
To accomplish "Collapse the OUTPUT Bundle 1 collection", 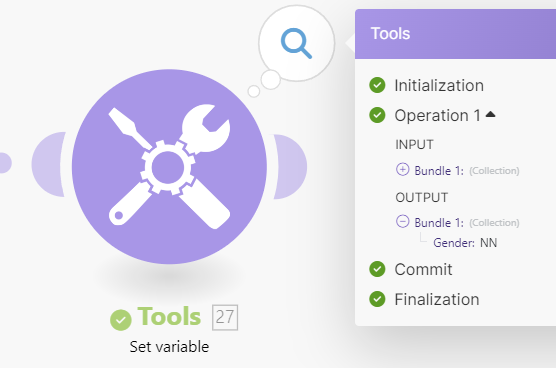I will tap(402, 222).
